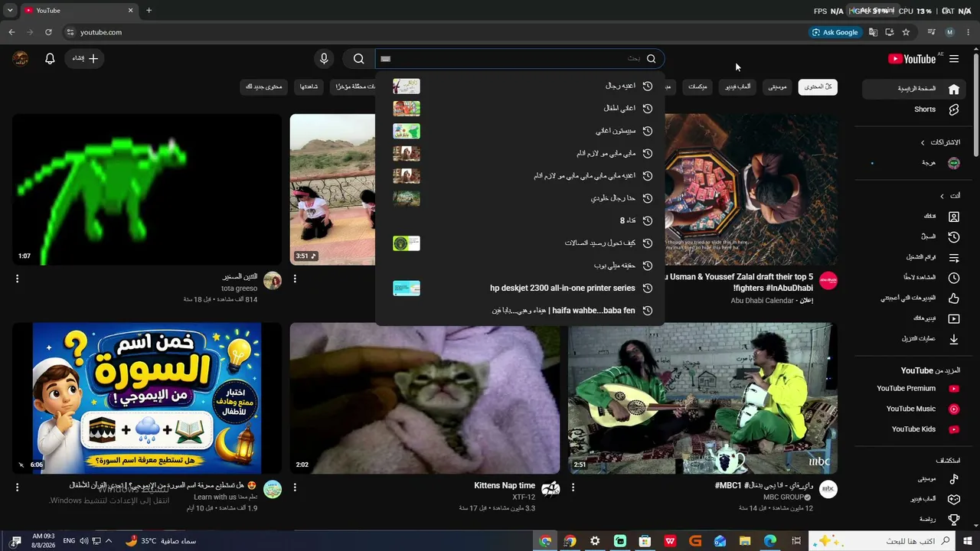Open Microsoft Edge from the taskbar

pyautogui.click(x=770, y=541)
